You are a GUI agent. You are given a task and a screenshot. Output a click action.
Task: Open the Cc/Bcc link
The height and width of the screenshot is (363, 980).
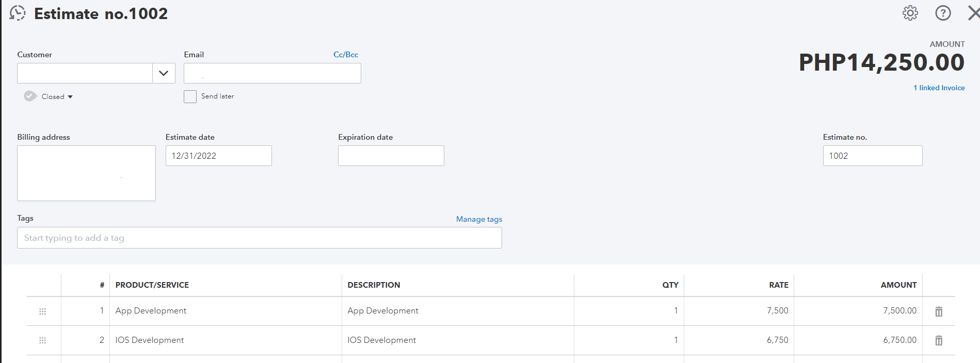click(345, 55)
